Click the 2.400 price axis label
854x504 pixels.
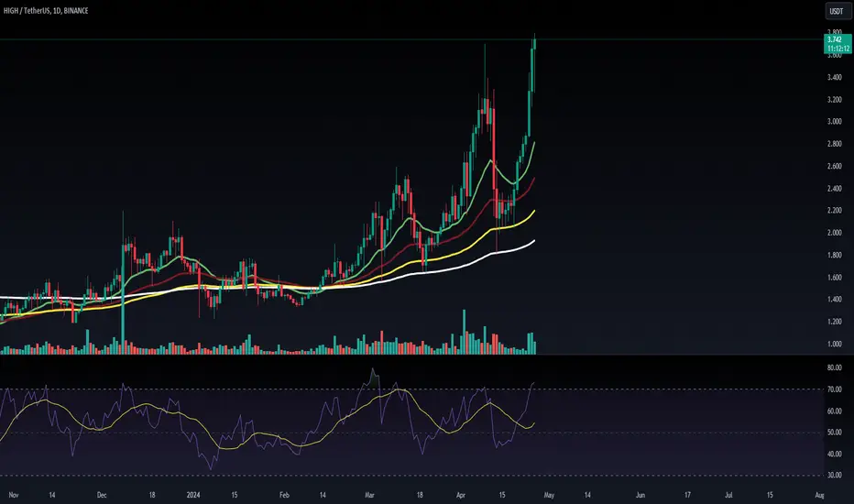(x=835, y=189)
